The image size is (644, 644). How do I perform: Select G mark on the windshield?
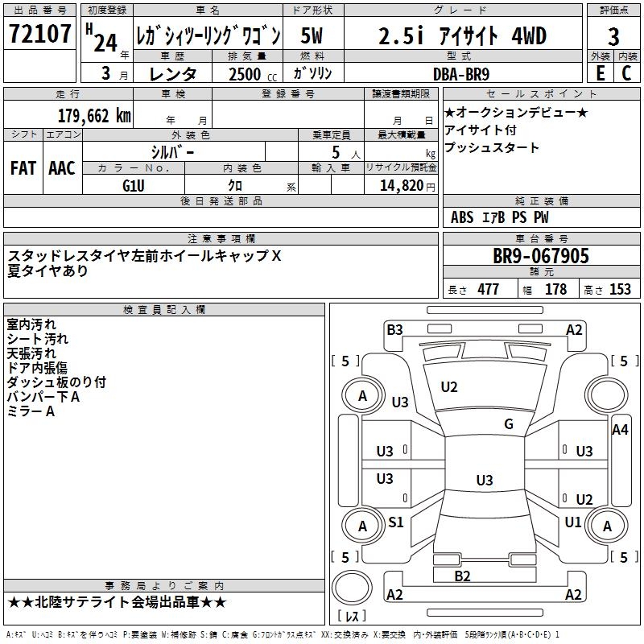pos(509,424)
